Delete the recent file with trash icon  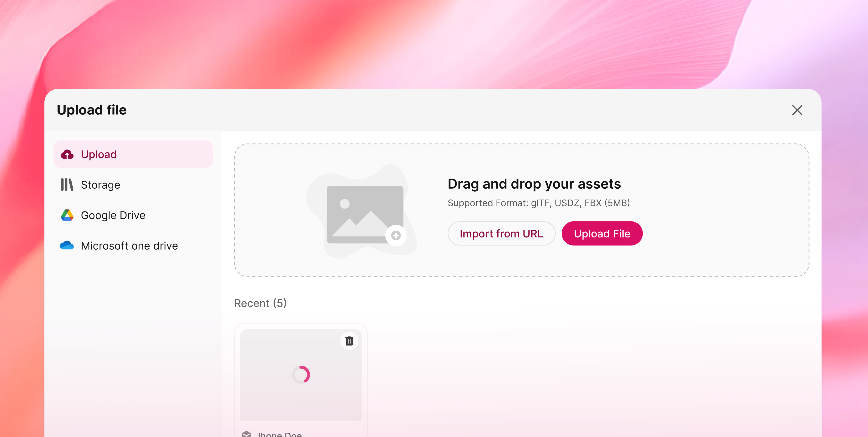[x=349, y=341]
